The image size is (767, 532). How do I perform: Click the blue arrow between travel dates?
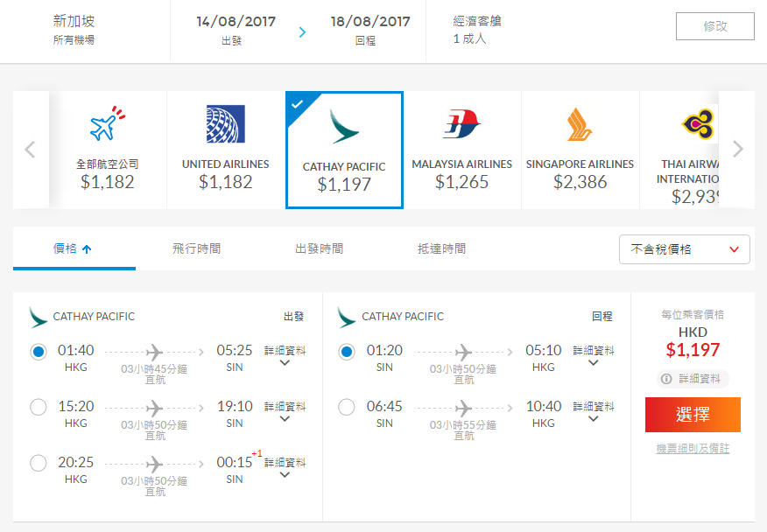pos(302,32)
